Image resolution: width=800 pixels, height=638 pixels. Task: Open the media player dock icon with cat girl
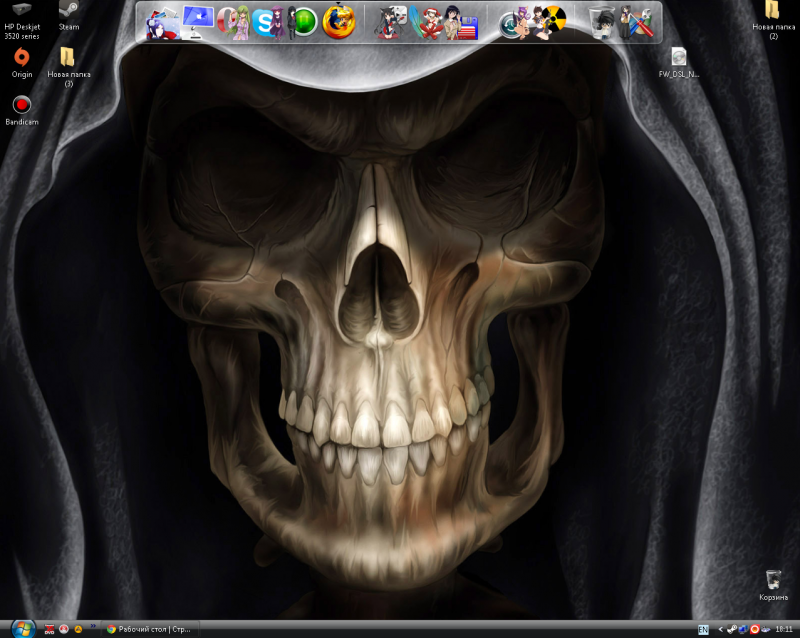(390, 22)
